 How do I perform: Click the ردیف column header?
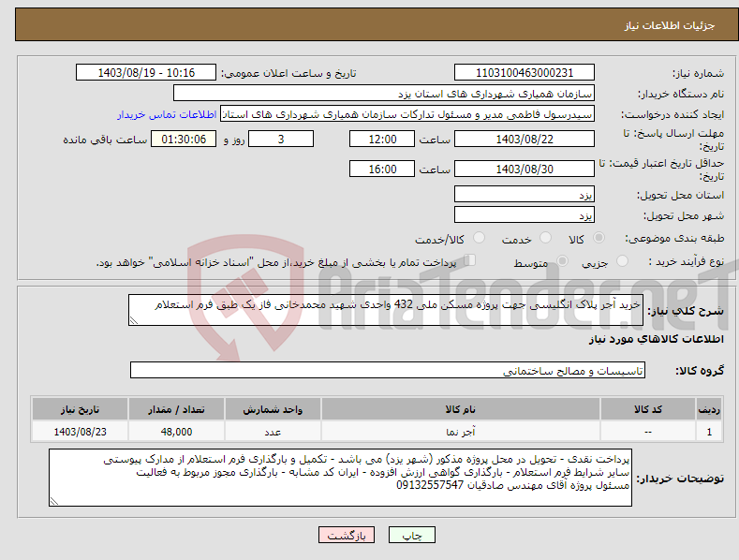[709, 409]
